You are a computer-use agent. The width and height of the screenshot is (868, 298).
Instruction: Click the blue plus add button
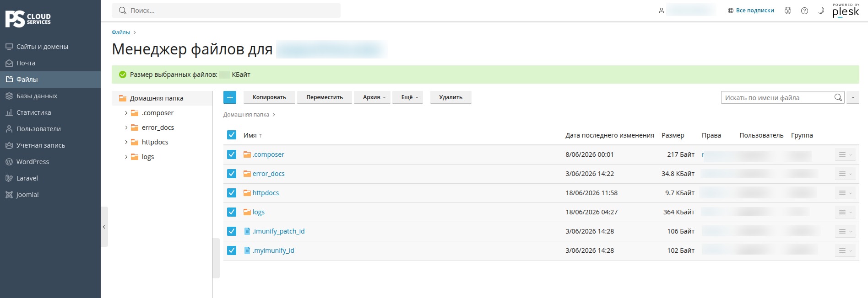click(x=230, y=97)
